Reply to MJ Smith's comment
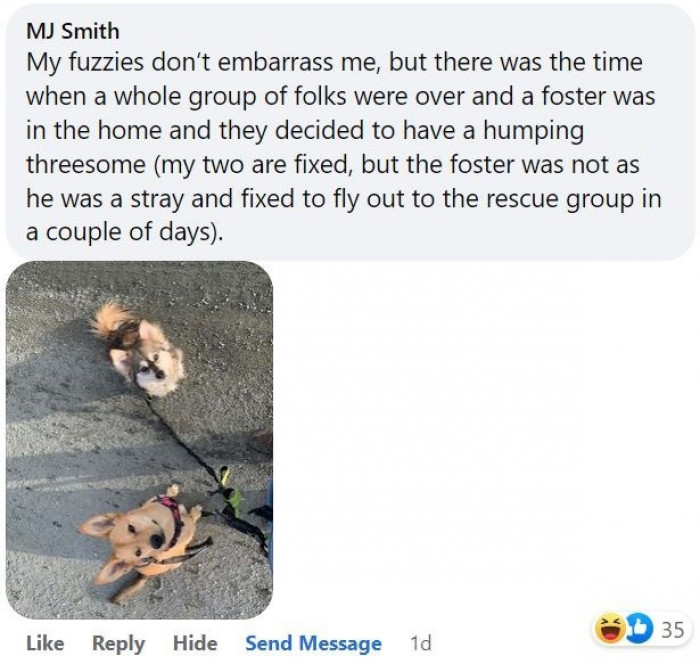This screenshot has height=664, width=700. (x=119, y=643)
